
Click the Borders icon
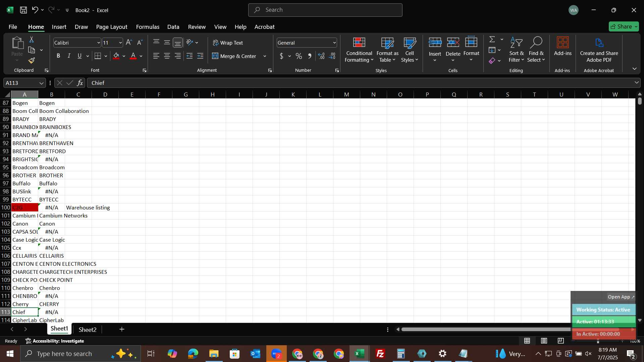(98, 56)
